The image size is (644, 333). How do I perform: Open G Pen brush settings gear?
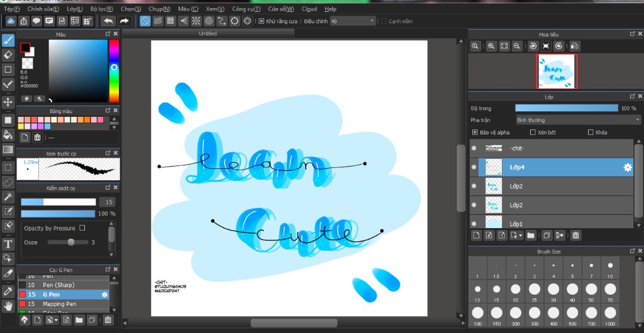tap(104, 295)
